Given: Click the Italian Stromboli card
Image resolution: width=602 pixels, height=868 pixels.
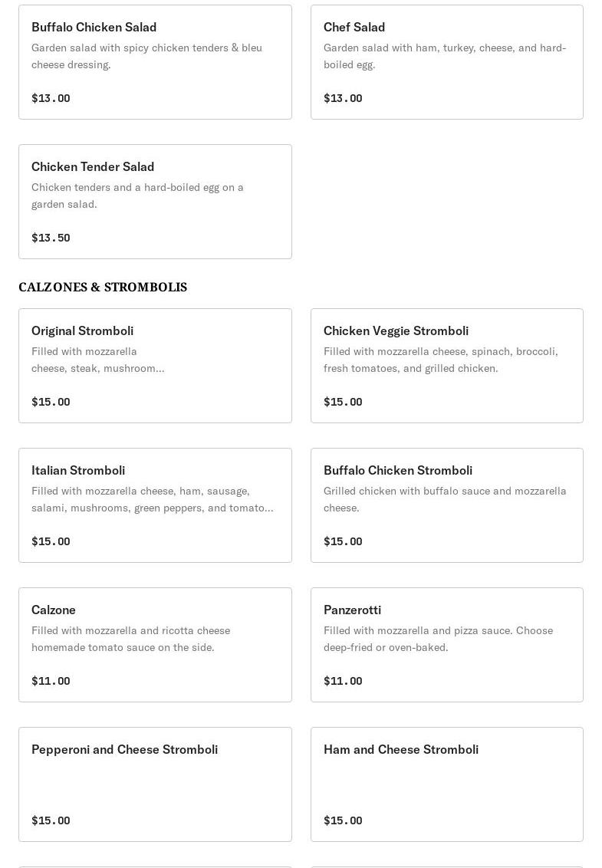Looking at the screenshot, I should point(155,505).
